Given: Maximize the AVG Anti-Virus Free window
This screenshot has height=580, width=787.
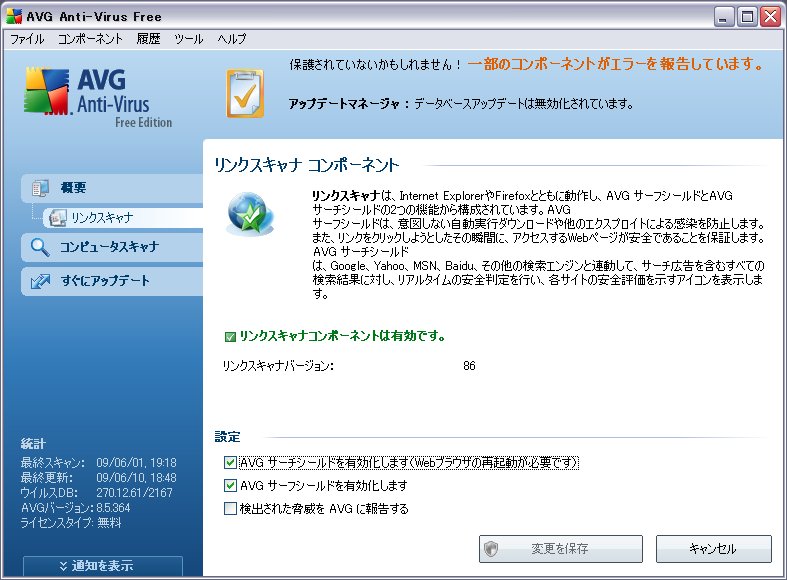Looking at the screenshot, I should coord(746,17).
